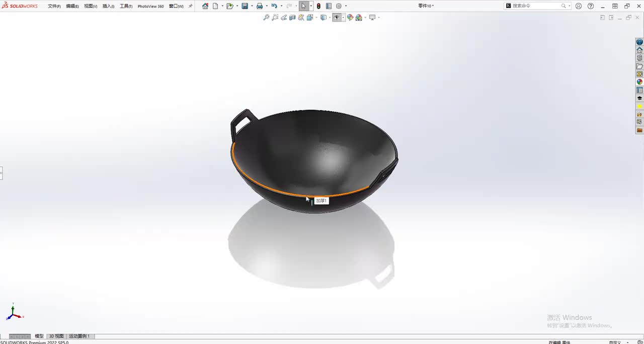Open Dynamic Annotation Views icon
This screenshot has width=644, height=344.
301,18
